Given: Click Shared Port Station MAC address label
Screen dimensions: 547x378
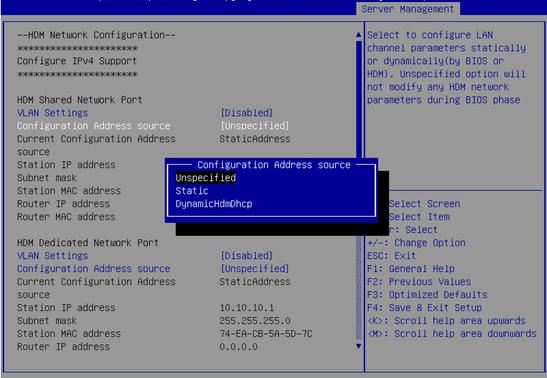Looking at the screenshot, I should point(69,191).
